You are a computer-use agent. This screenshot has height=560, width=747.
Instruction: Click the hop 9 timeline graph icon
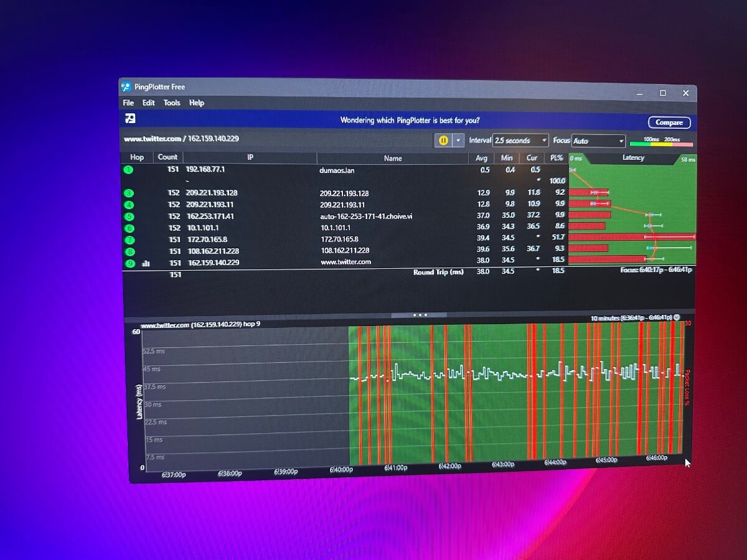146,263
